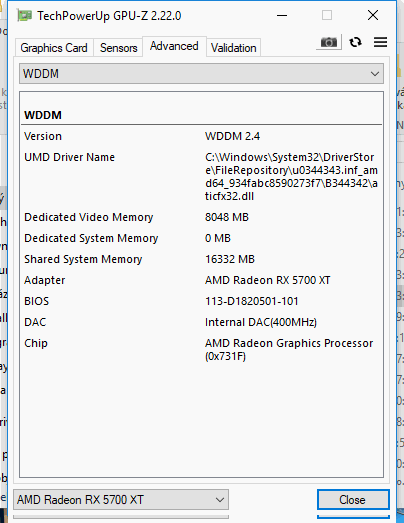Select the Advanced tab

click(174, 46)
